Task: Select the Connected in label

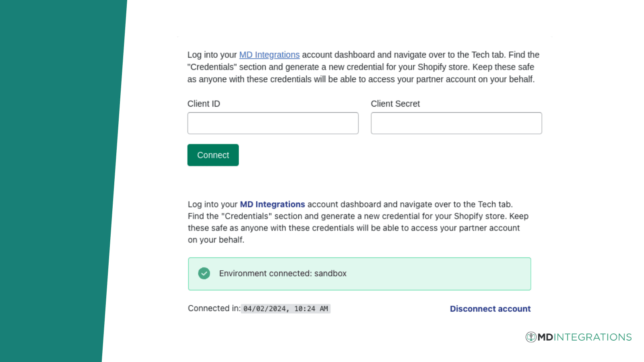Action: [x=213, y=309]
